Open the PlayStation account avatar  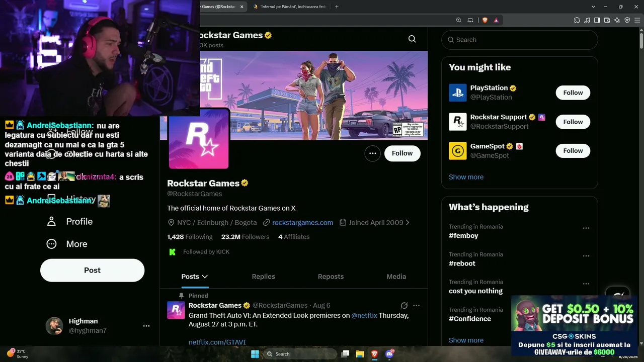click(x=458, y=93)
